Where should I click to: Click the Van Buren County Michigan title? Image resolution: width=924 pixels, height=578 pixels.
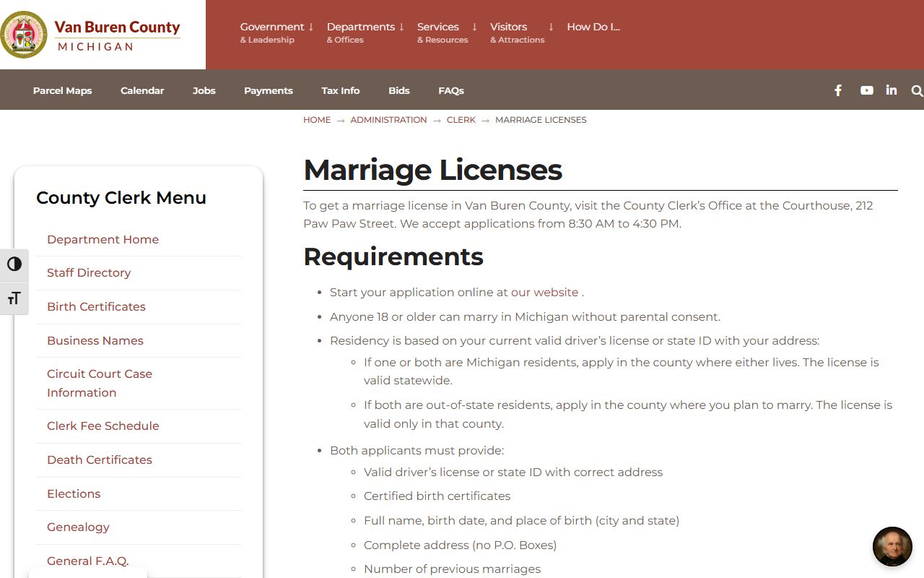[x=117, y=35]
